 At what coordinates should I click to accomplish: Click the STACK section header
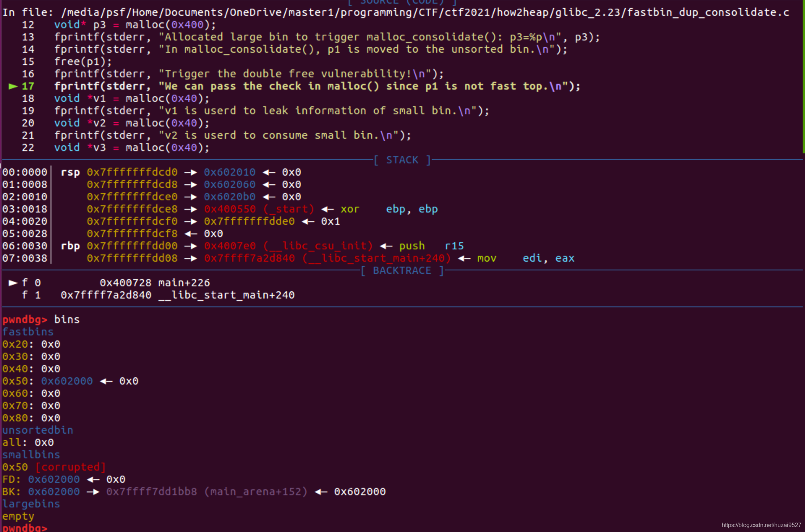point(402,160)
